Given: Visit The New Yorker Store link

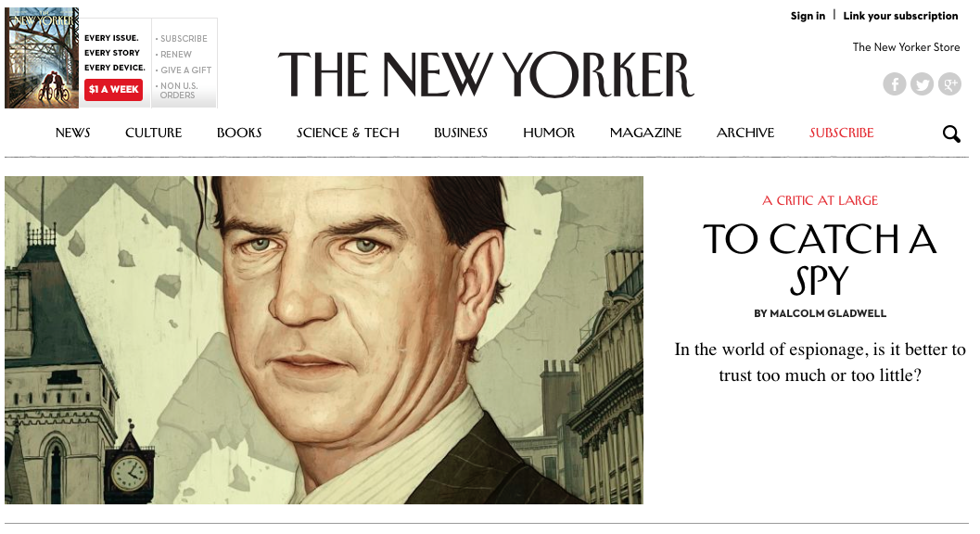Looking at the screenshot, I should (x=906, y=47).
